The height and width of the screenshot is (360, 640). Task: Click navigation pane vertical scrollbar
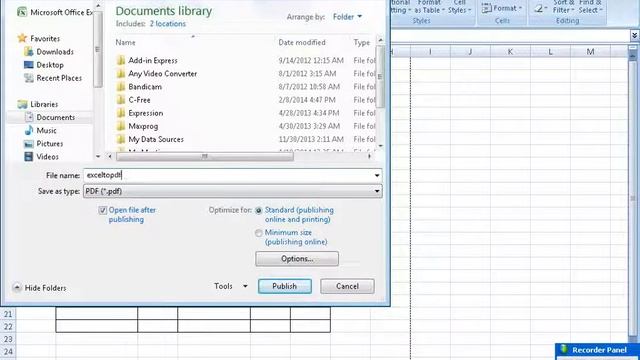pos(98,49)
